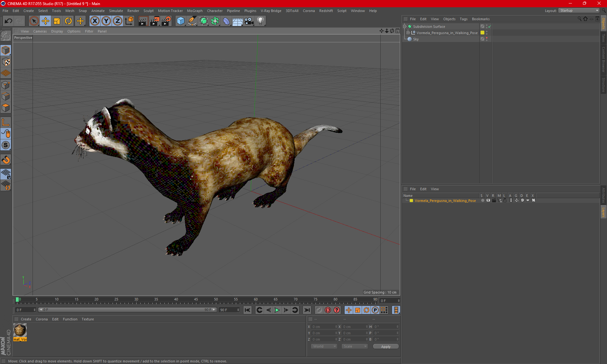
Task: Switch to Edges mode
Action: [6, 96]
